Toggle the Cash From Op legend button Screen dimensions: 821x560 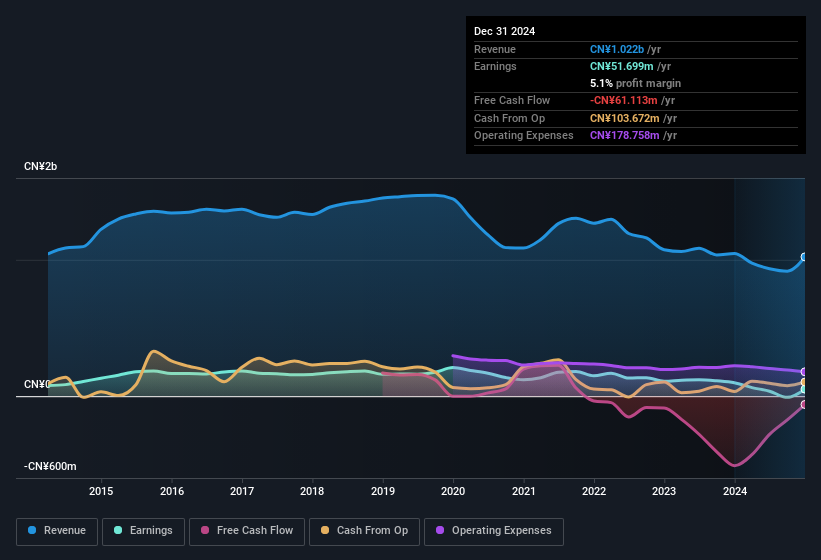(364, 531)
